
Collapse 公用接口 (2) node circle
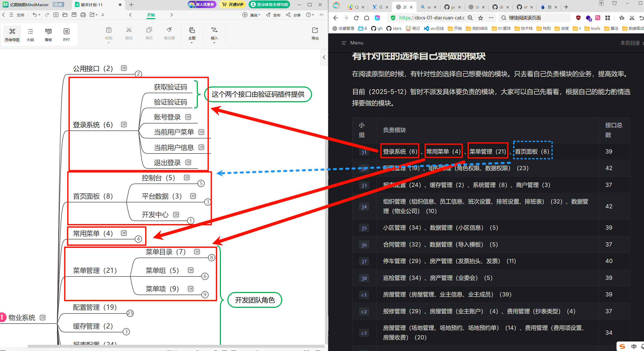click(x=139, y=74)
